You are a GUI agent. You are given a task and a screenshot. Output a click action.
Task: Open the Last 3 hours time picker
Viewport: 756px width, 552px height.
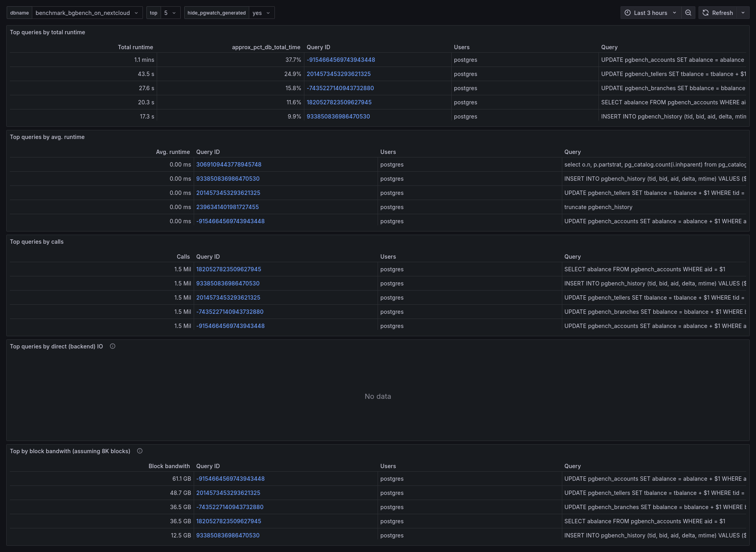650,13
